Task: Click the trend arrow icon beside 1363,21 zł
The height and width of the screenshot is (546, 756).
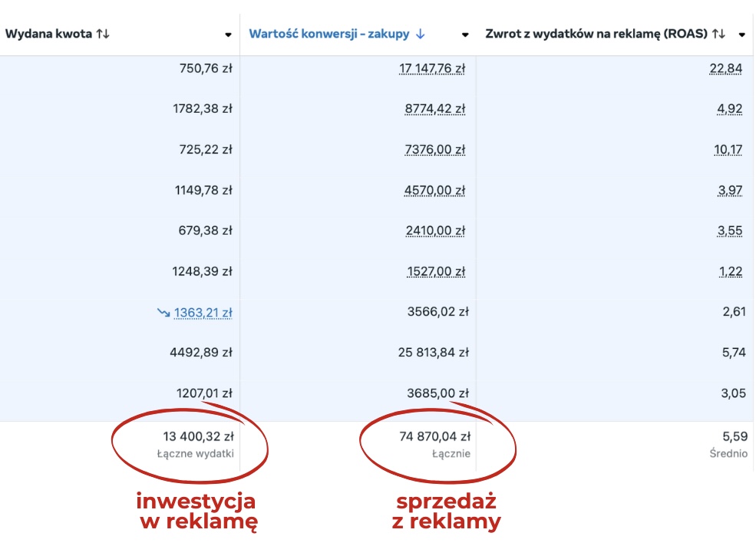Action: (x=164, y=313)
